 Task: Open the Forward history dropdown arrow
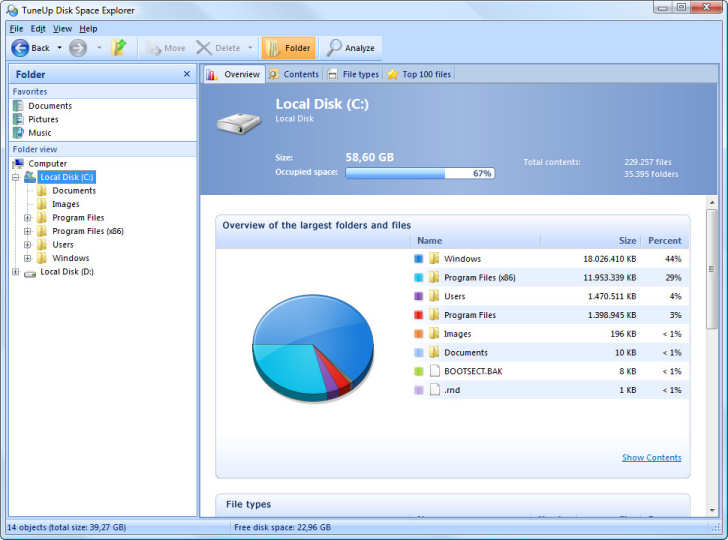[99, 48]
